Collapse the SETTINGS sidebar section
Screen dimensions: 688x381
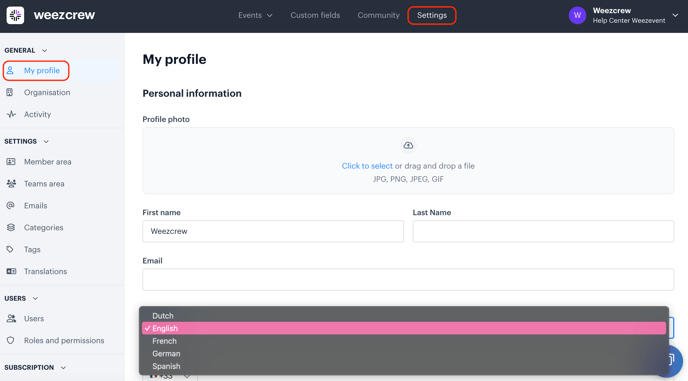(x=27, y=141)
